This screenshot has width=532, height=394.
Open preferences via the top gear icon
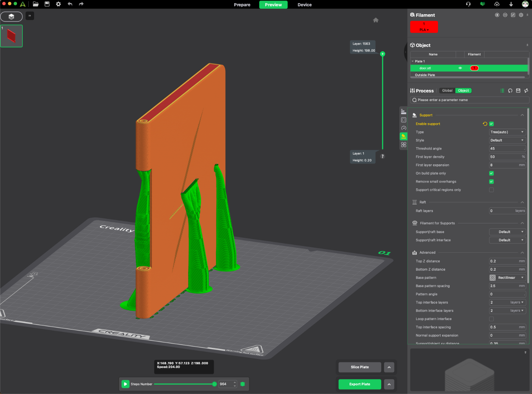[59, 4]
